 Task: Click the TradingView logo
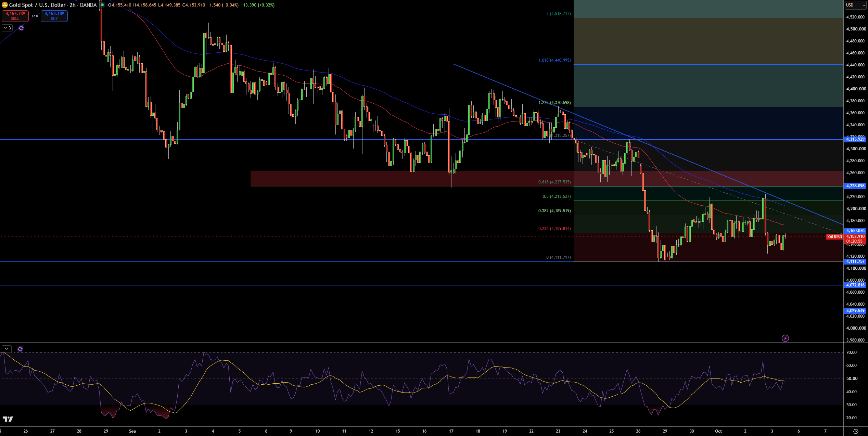click(8, 419)
